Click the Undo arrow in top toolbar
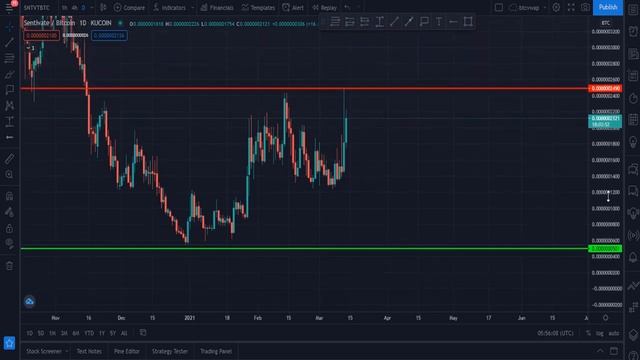Screen dimensions: 640x360 347,7
